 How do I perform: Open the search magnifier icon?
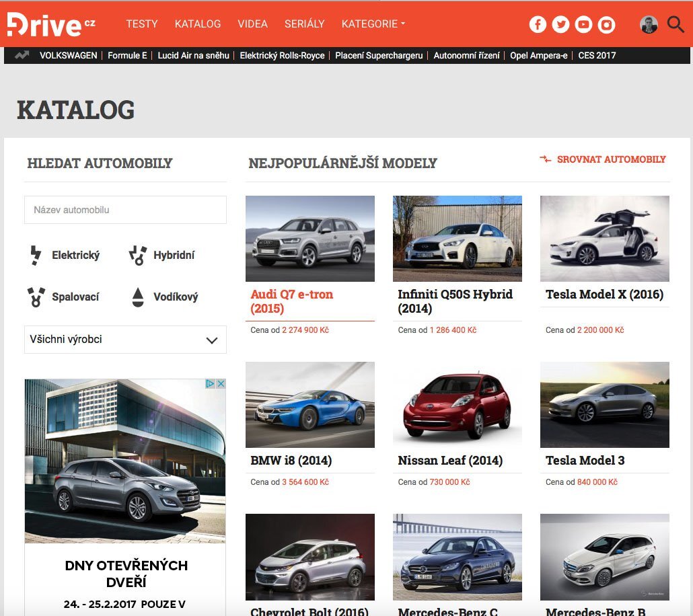675,24
